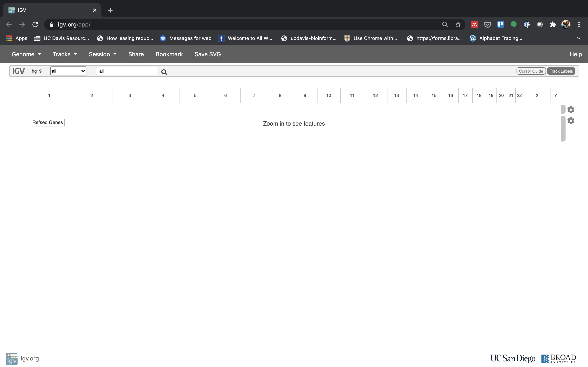Click the bookmark star in the address bar
The image size is (588, 367).
[458, 24]
